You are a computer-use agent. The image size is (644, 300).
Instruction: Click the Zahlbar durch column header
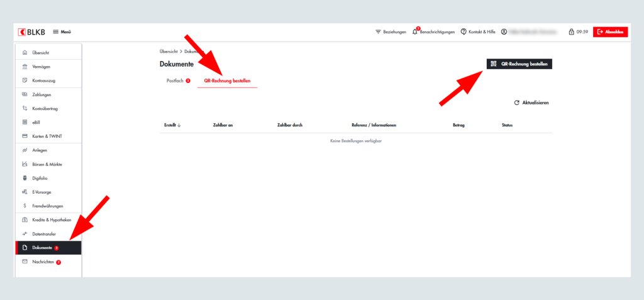coord(290,125)
